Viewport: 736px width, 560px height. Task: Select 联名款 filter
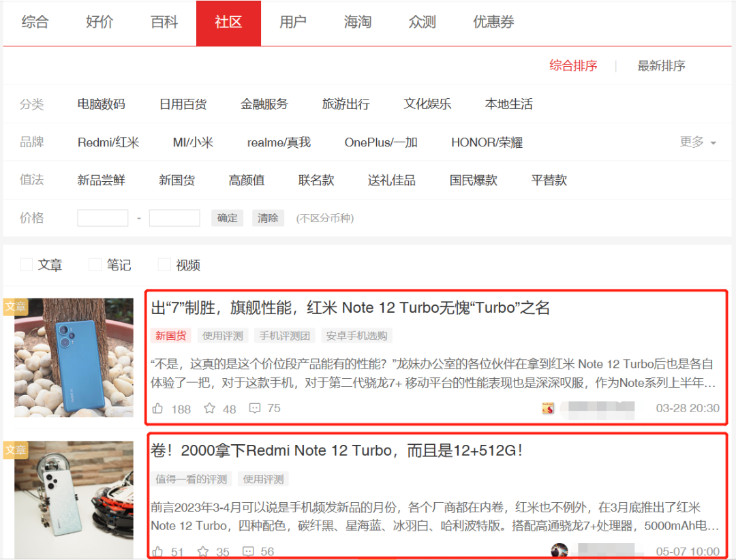(316, 181)
